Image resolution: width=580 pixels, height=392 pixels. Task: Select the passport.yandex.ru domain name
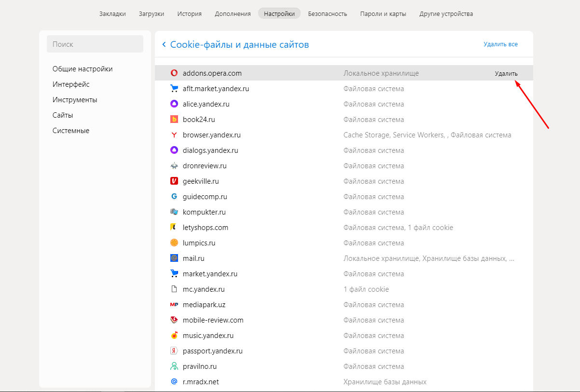click(213, 351)
